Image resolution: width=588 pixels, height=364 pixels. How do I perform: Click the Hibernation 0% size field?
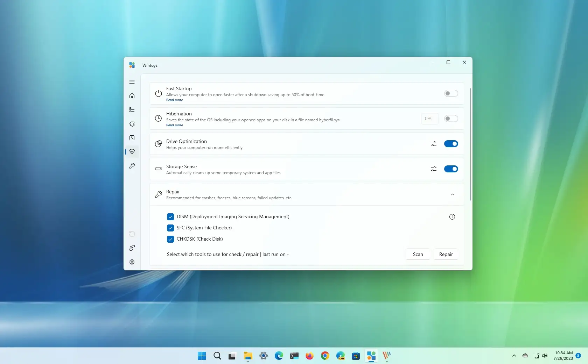click(x=430, y=119)
